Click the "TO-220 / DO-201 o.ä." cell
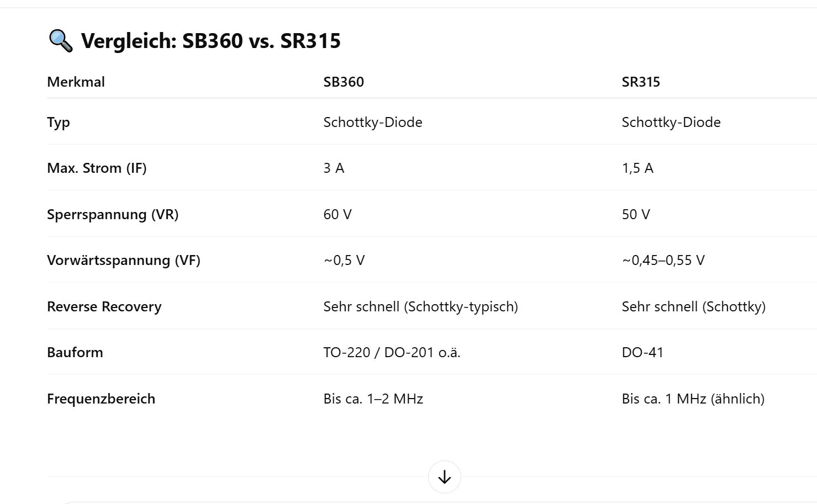 pyautogui.click(x=392, y=353)
